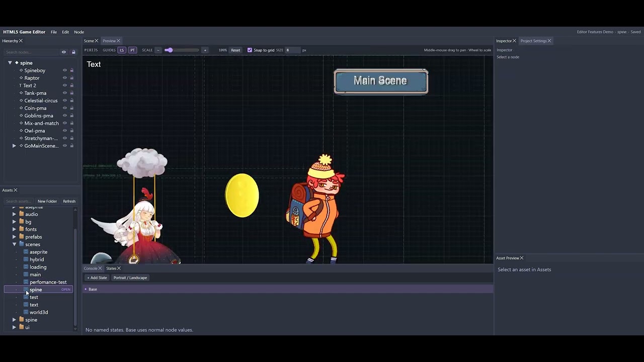This screenshot has height=362, width=644.
Task: Expand the ui folder
Action: click(15, 327)
